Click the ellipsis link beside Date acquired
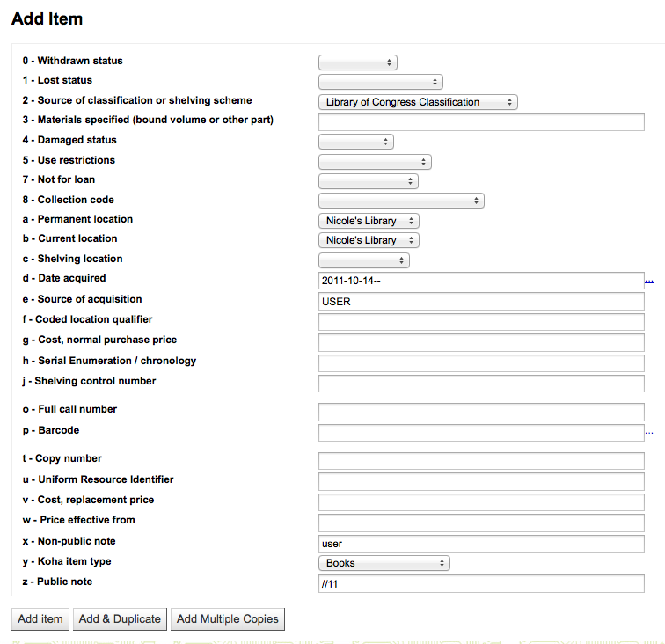The image size is (665, 644). [x=649, y=281]
